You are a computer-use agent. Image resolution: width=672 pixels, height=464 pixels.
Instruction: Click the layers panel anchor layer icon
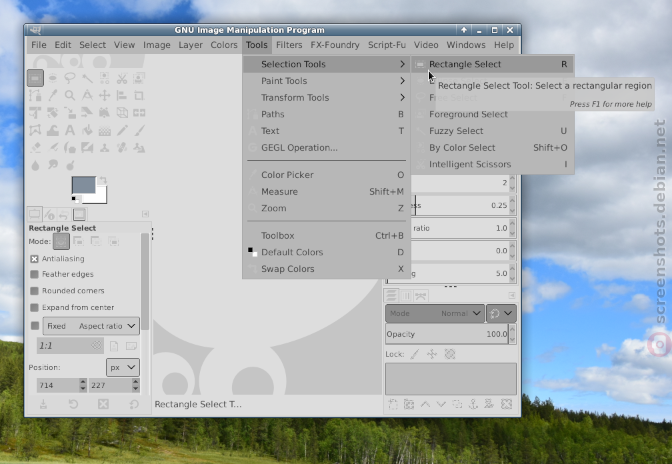point(474,404)
